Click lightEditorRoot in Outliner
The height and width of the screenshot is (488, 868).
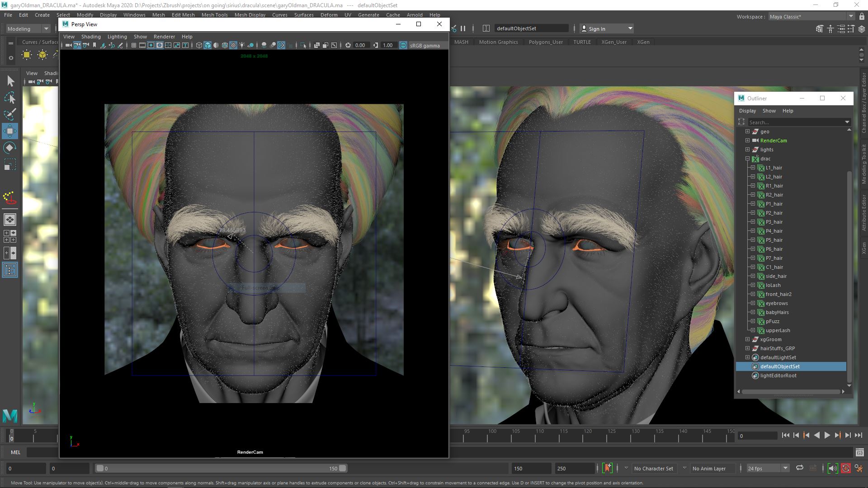778,375
